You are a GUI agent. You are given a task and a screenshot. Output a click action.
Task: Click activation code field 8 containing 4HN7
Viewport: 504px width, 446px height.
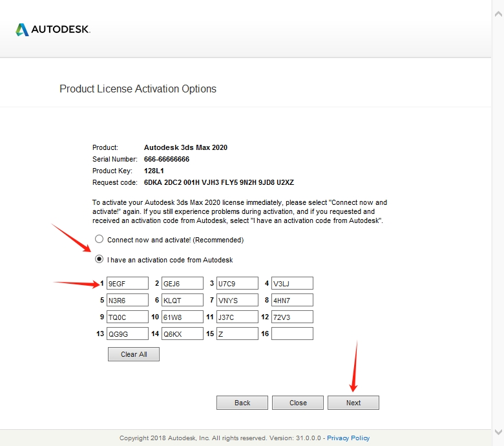[x=292, y=300]
